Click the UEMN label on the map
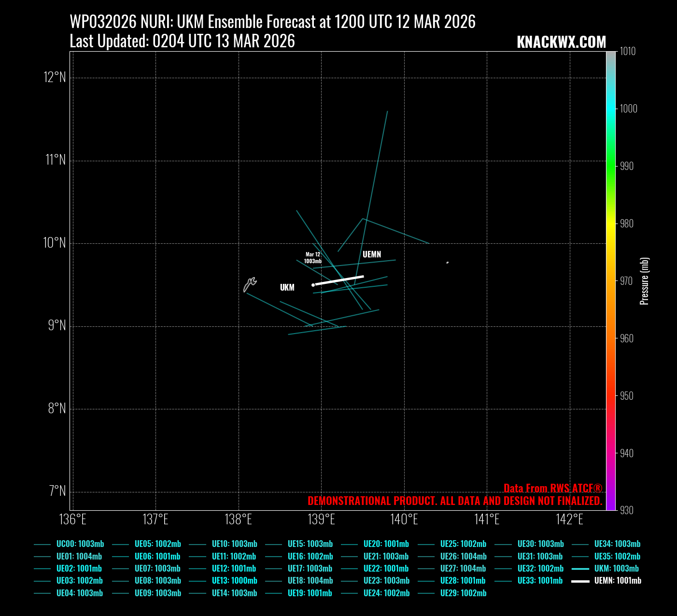The image size is (677, 616). [x=371, y=254]
